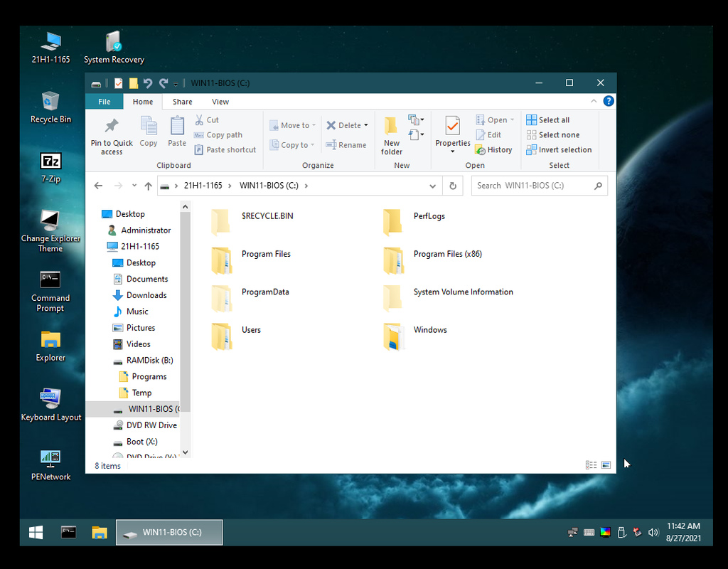
Task: Select Boot (X:) in navigation pane
Action: point(135,441)
